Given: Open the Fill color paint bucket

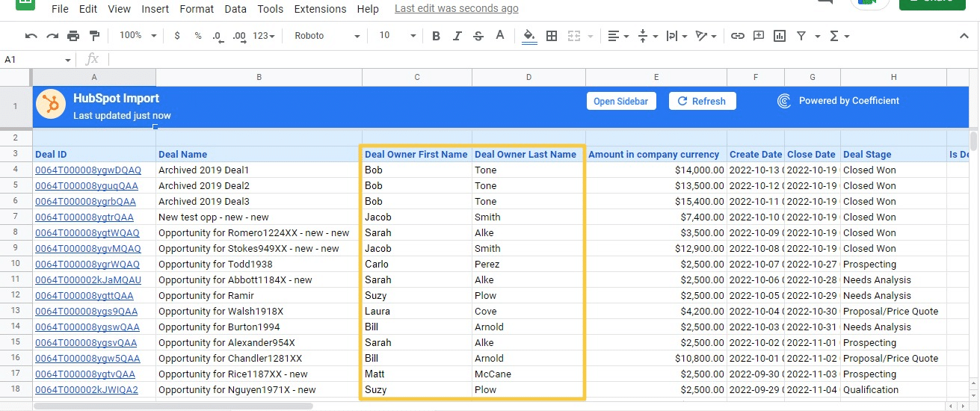Looking at the screenshot, I should pyautogui.click(x=529, y=36).
